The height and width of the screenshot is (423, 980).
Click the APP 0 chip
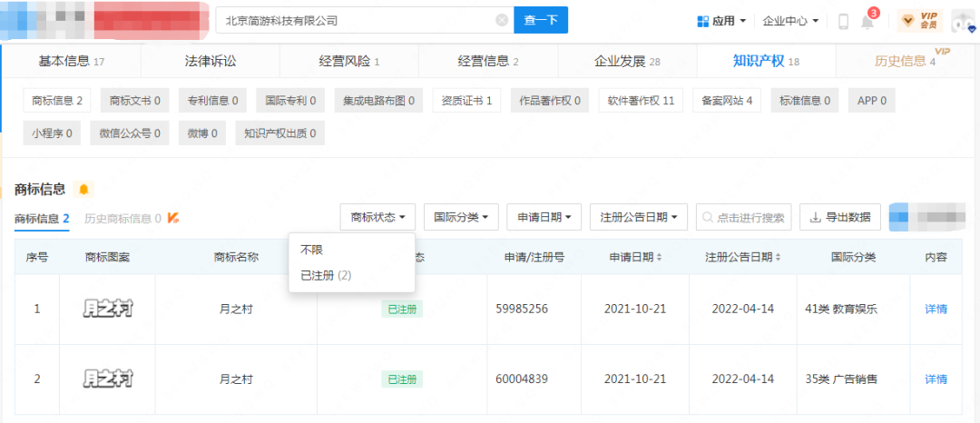pyautogui.click(x=871, y=100)
